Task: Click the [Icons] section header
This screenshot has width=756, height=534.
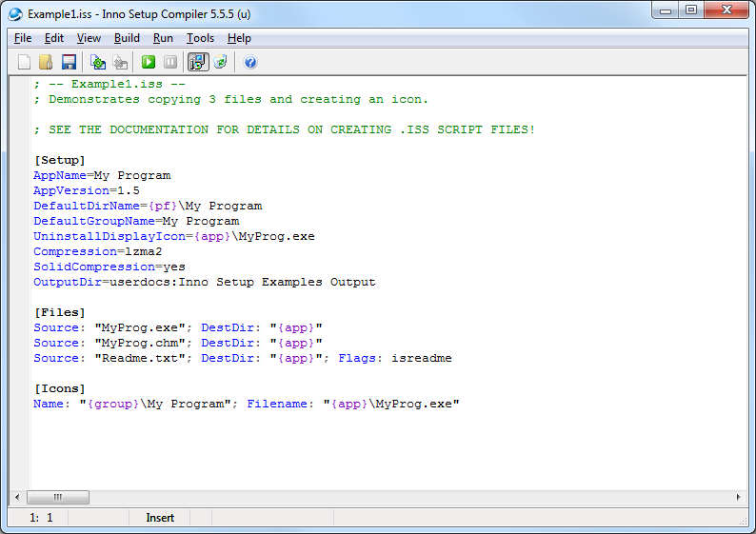Action: pyautogui.click(x=59, y=388)
